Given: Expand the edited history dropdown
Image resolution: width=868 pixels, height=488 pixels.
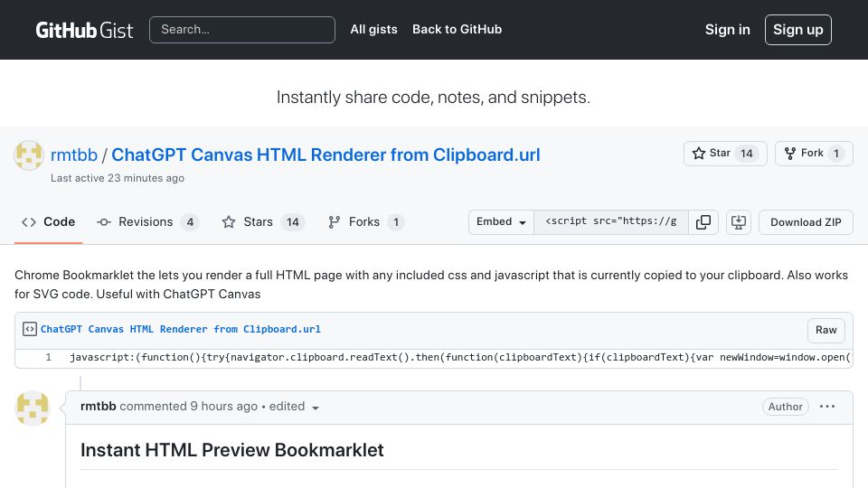Looking at the screenshot, I should click(x=294, y=407).
